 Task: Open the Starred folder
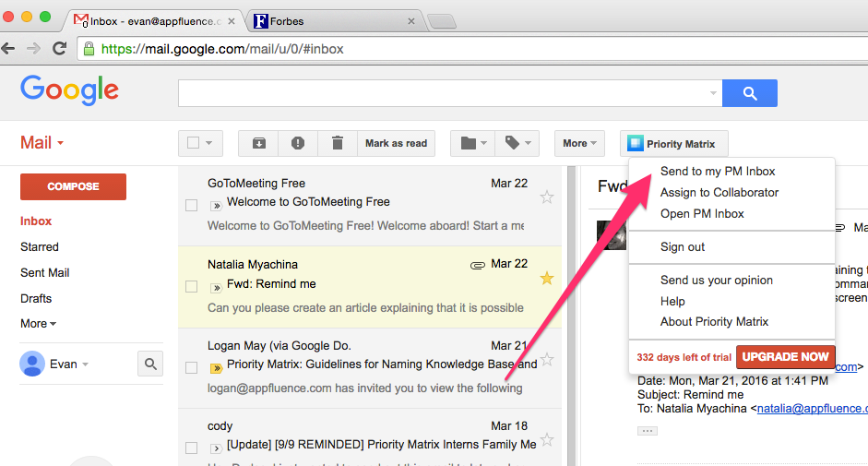coord(40,246)
